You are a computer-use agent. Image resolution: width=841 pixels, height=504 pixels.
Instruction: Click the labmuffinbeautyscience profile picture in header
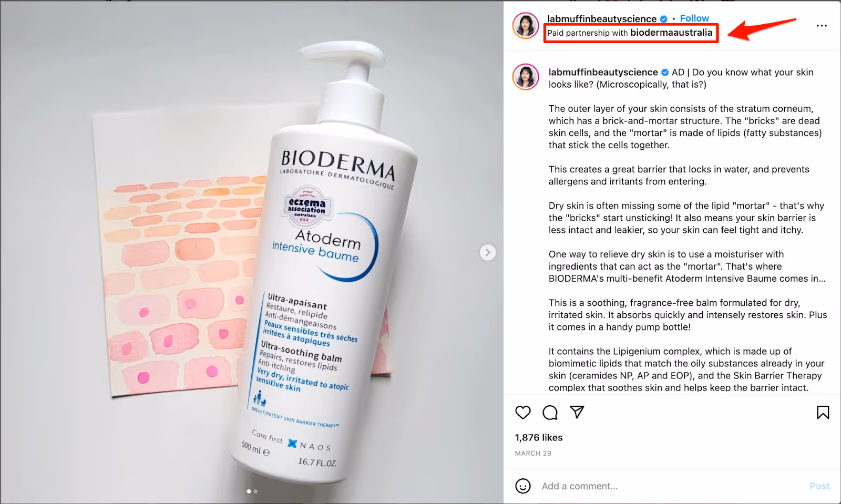[x=526, y=26]
